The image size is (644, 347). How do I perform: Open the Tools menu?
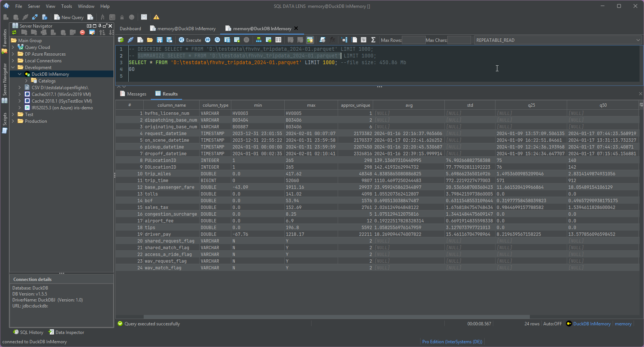click(66, 6)
